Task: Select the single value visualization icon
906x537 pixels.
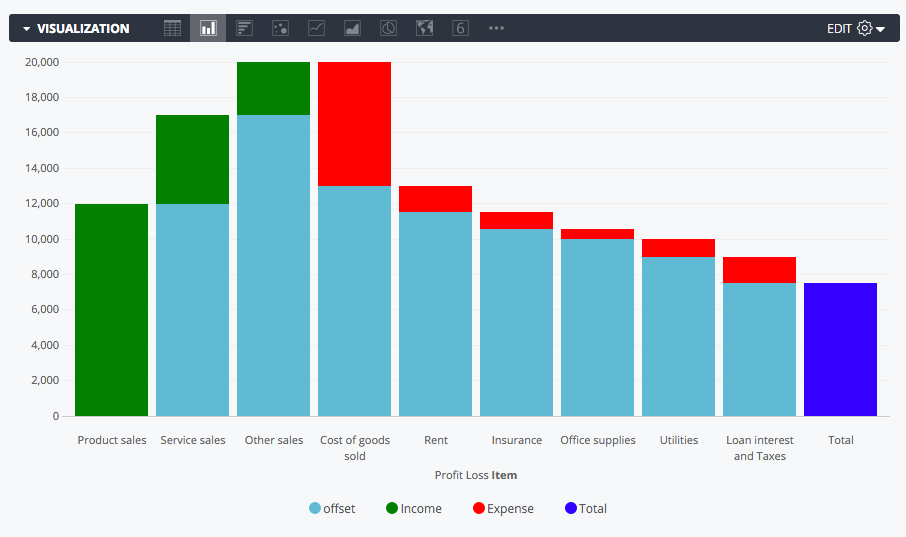Action: tap(460, 28)
